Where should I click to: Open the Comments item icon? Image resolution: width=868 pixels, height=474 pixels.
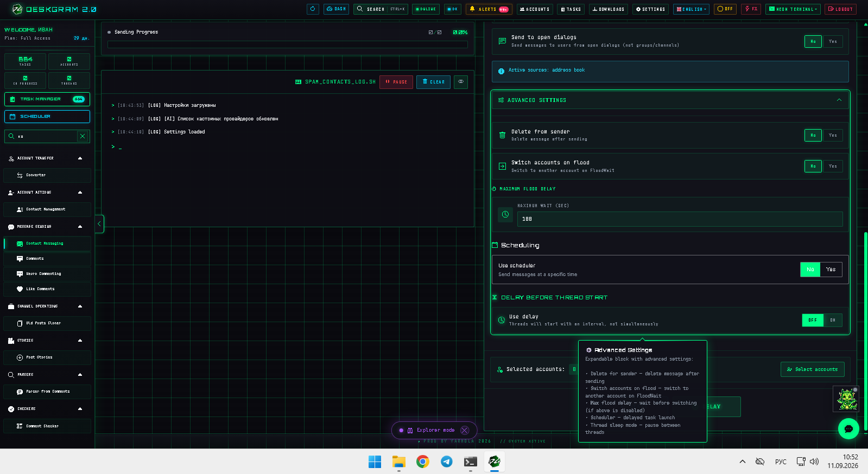[x=20, y=259]
